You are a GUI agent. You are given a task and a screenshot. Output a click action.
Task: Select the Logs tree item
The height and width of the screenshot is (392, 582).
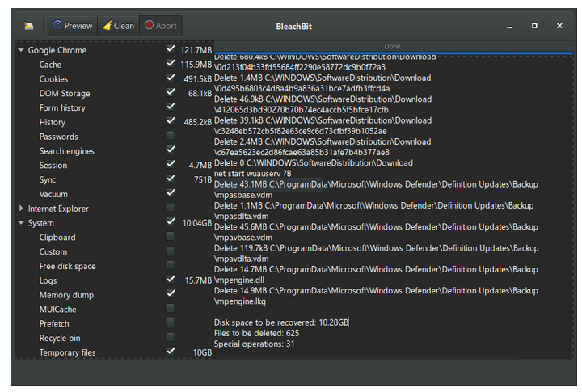(x=48, y=280)
